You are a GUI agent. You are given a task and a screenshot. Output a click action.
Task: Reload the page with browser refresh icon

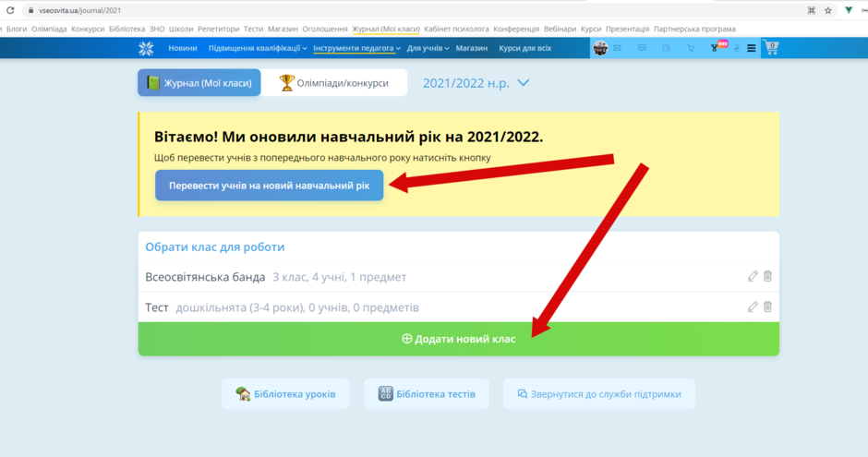pyautogui.click(x=10, y=10)
